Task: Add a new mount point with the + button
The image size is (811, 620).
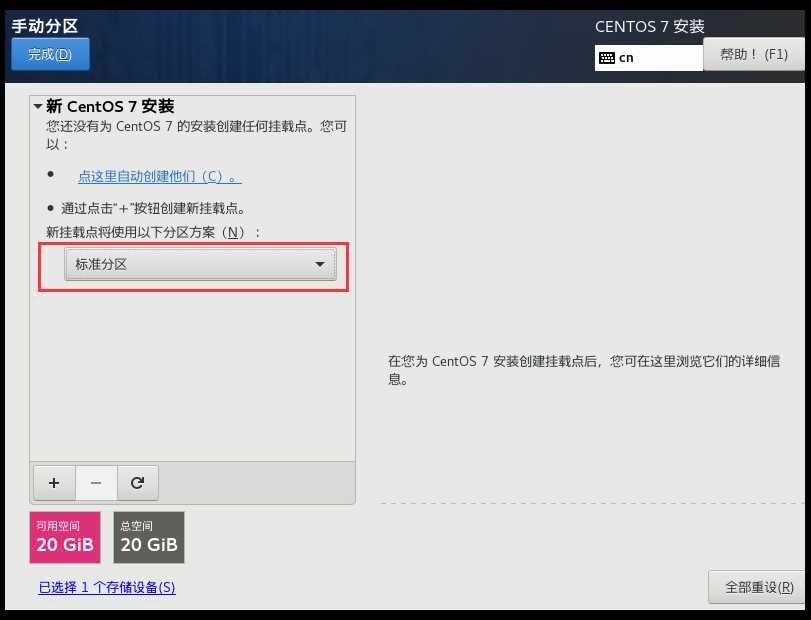Action: [54, 482]
